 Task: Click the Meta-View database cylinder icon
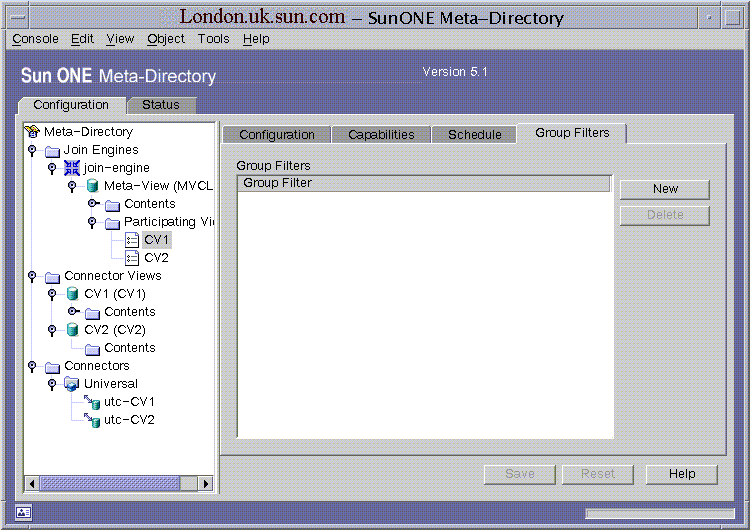92,186
